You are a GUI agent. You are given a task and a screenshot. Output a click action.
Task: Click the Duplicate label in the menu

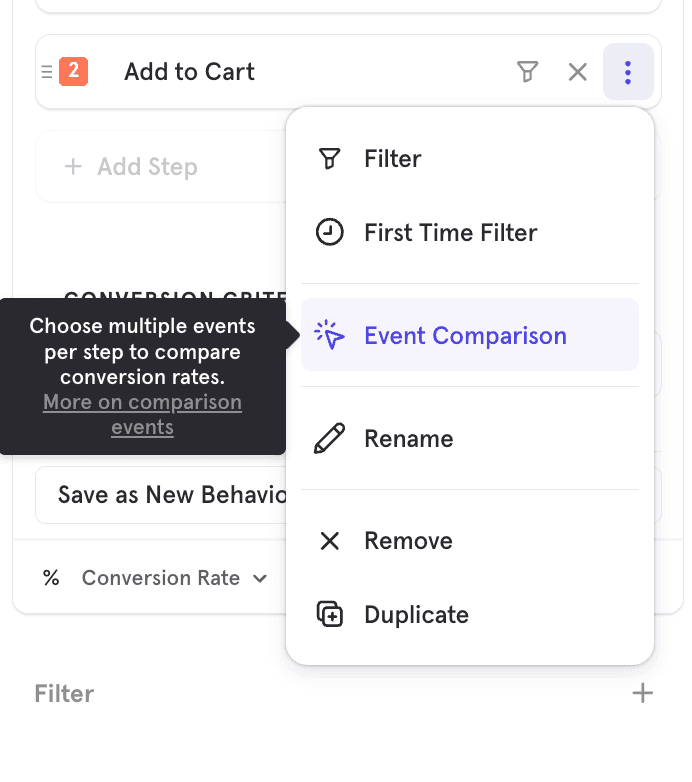416,614
